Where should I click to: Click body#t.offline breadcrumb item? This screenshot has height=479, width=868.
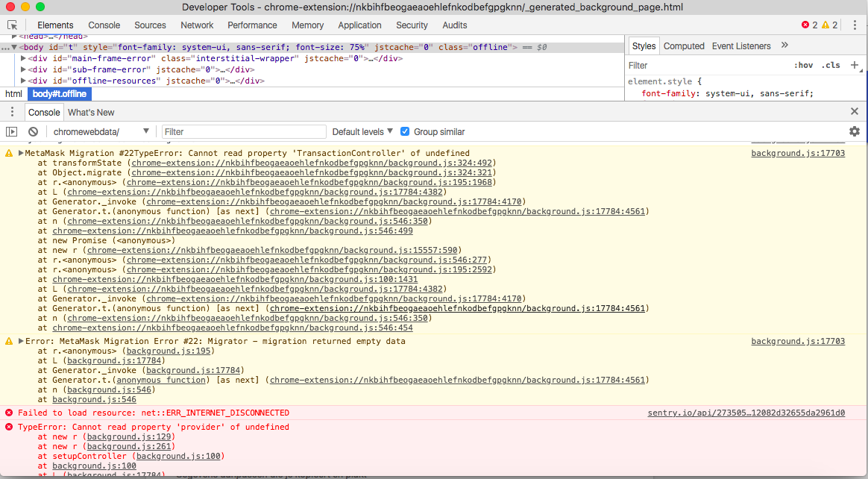(60, 94)
